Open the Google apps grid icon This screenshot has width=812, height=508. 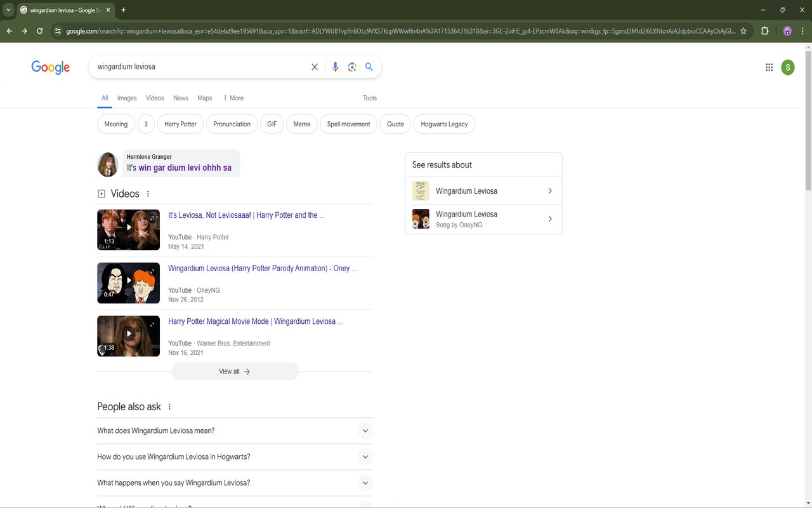[x=769, y=67]
